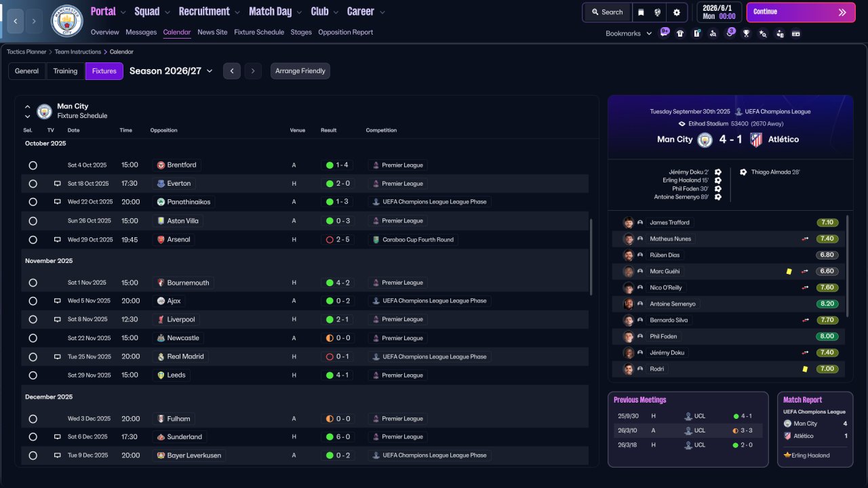Click the substitution arrow icon for Matheus Nunes
Screen dimensions: 868x488
tap(806, 239)
